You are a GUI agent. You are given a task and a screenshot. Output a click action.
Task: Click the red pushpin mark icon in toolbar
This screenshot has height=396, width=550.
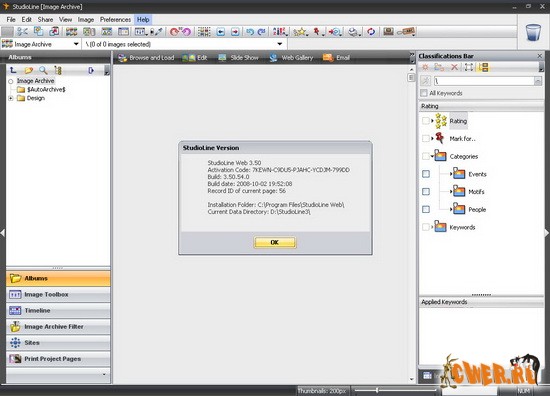coord(318,32)
